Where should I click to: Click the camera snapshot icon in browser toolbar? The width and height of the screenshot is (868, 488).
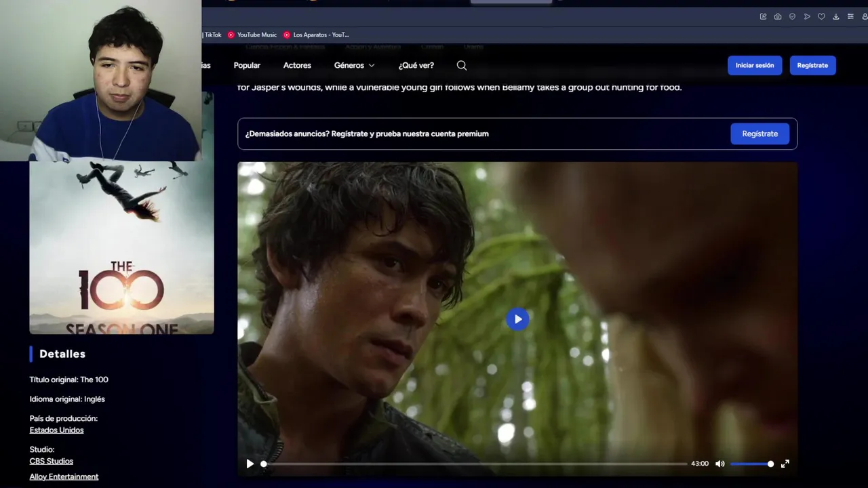[x=778, y=17]
